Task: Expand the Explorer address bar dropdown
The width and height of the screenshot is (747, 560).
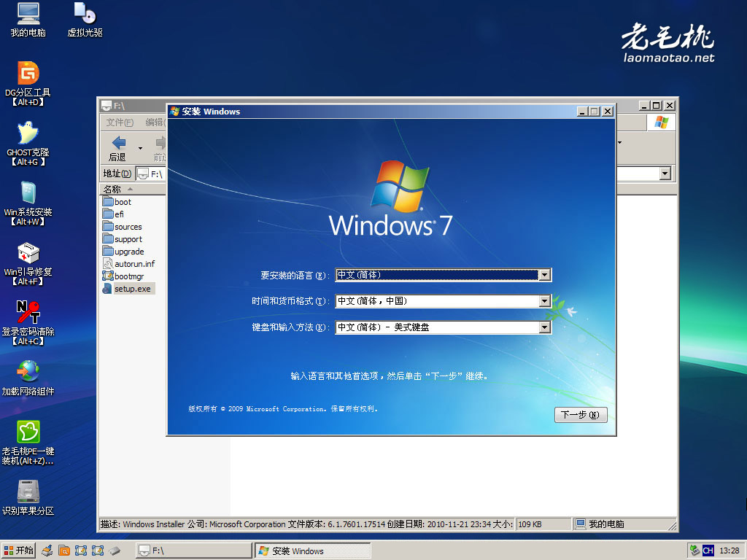Action: pos(665,174)
